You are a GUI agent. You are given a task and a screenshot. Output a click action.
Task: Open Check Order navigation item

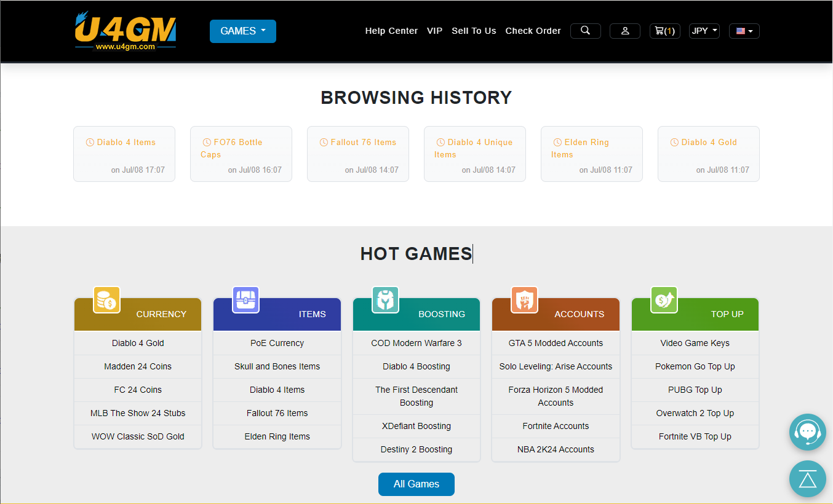(x=533, y=31)
